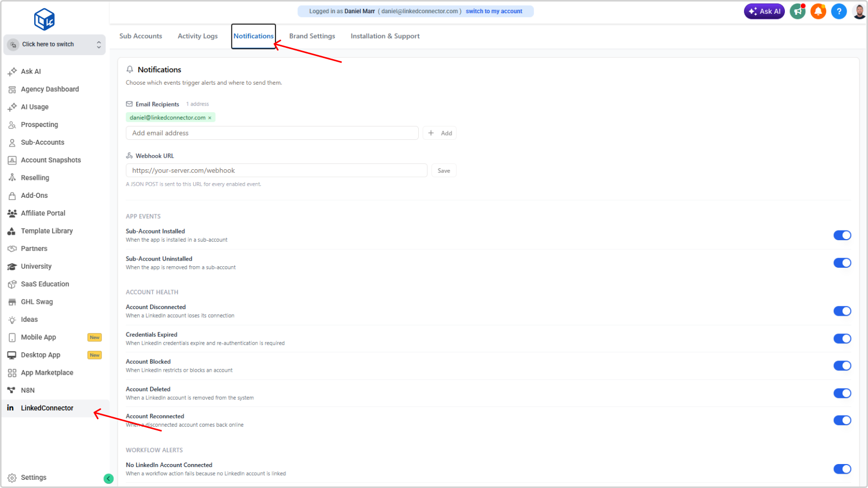Switch to the Activity Logs tab
The width and height of the screenshot is (868, 488).
click(x=197, y=36)
